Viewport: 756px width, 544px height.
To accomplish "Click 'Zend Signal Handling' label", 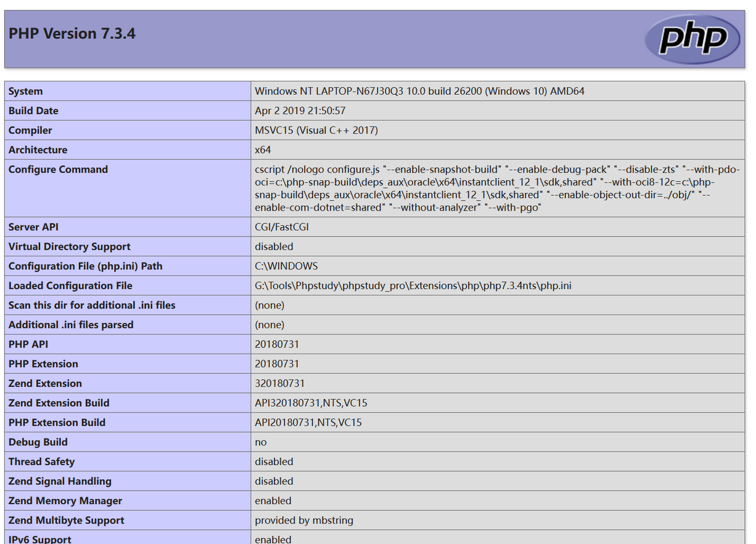I will tap(60, 481).
